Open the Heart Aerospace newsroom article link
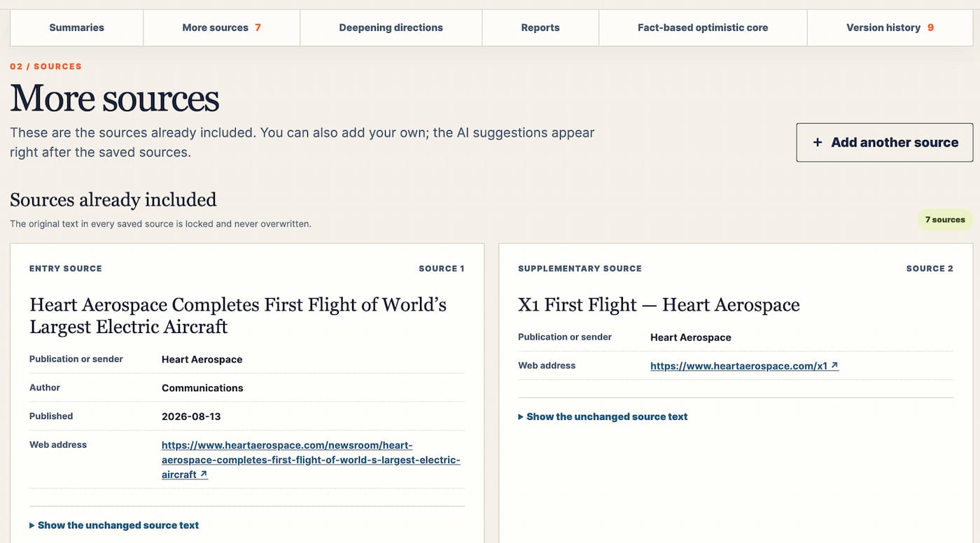Image resolution: width=980 pixels, height=543 pixels. [311, 460]
